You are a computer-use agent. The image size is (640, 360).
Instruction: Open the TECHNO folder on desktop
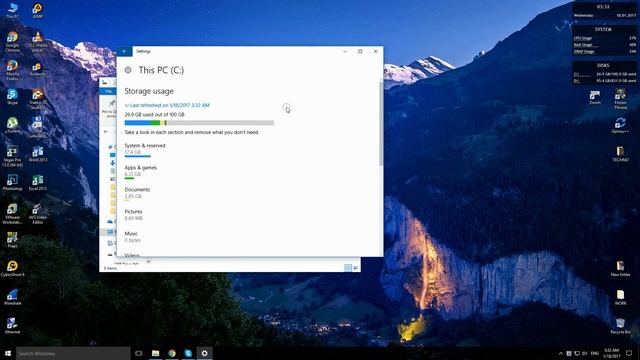[620, 154]
